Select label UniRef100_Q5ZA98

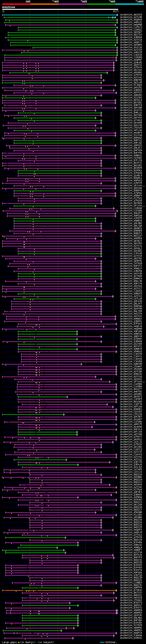coord(131,369)
